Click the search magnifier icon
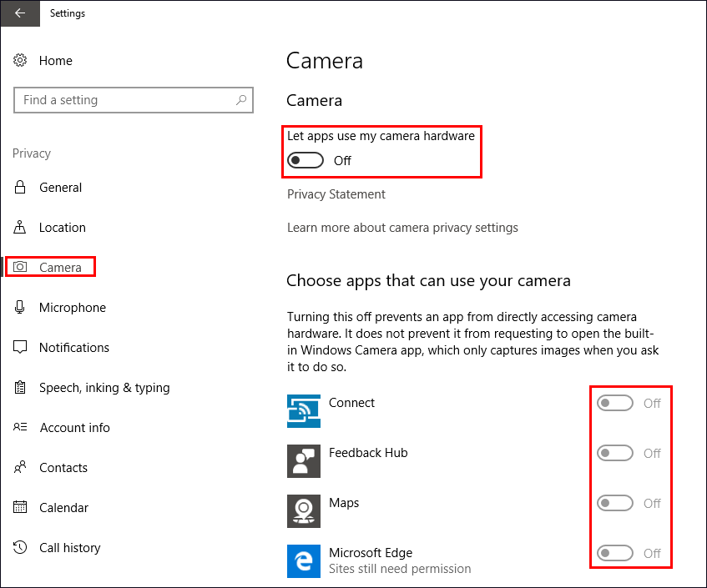707x588 pixels. tap(241, 99)
